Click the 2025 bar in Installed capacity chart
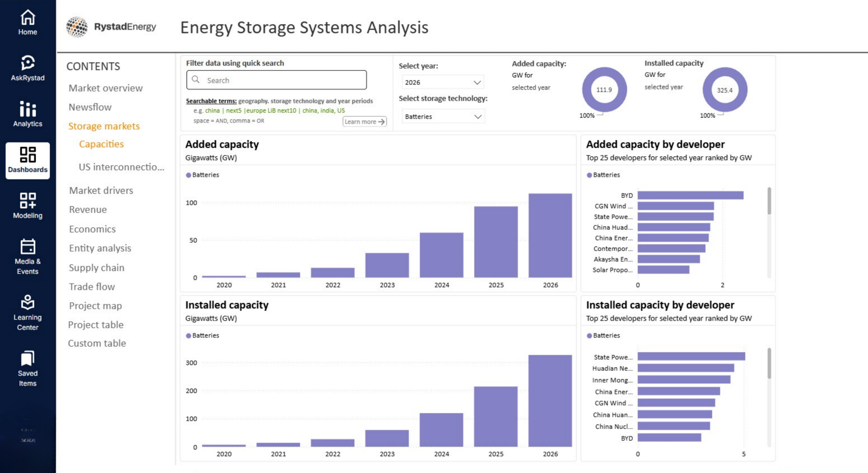 (496, 416)
